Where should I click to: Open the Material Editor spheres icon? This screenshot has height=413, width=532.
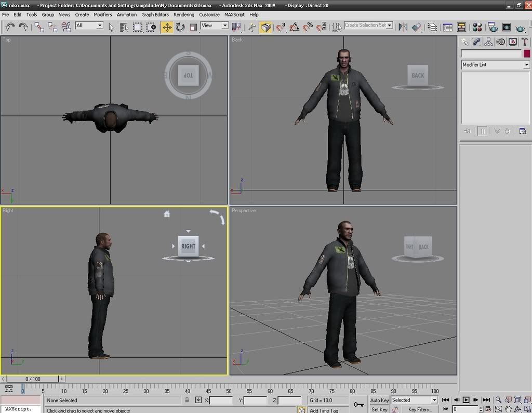tap(477, 27)
